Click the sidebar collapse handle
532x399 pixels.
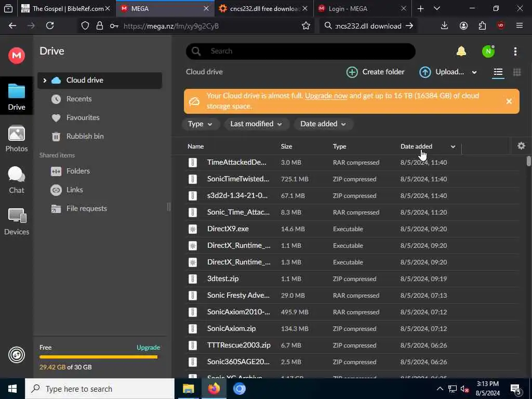point(169,207)
